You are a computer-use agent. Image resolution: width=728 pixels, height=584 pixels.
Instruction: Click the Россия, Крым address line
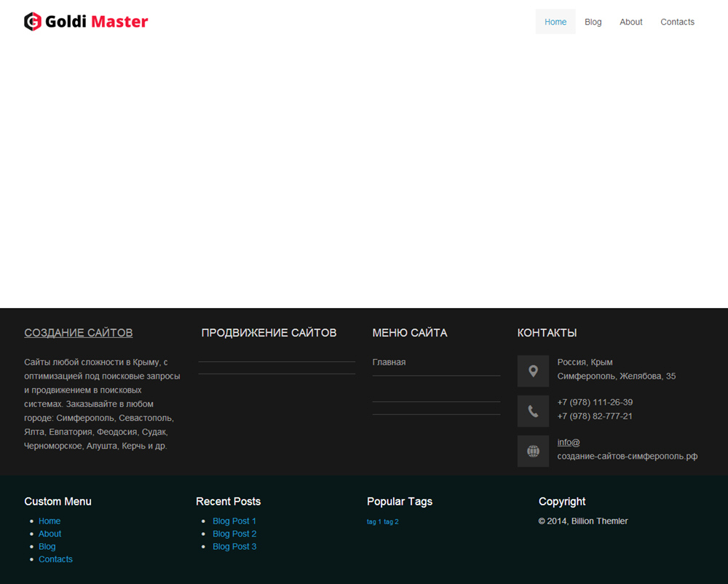point(585,362)
